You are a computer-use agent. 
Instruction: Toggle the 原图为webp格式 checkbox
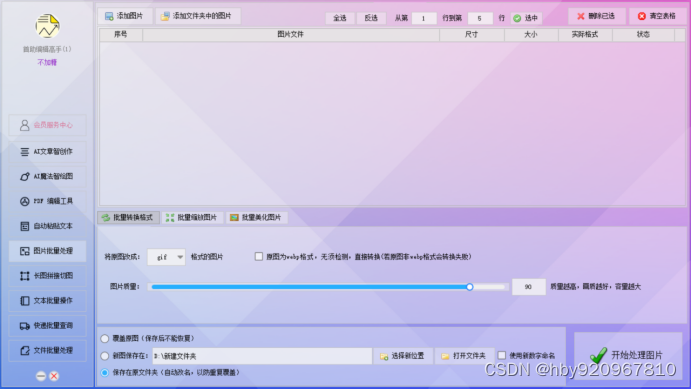pyautogui.click(x=259, y=257)
